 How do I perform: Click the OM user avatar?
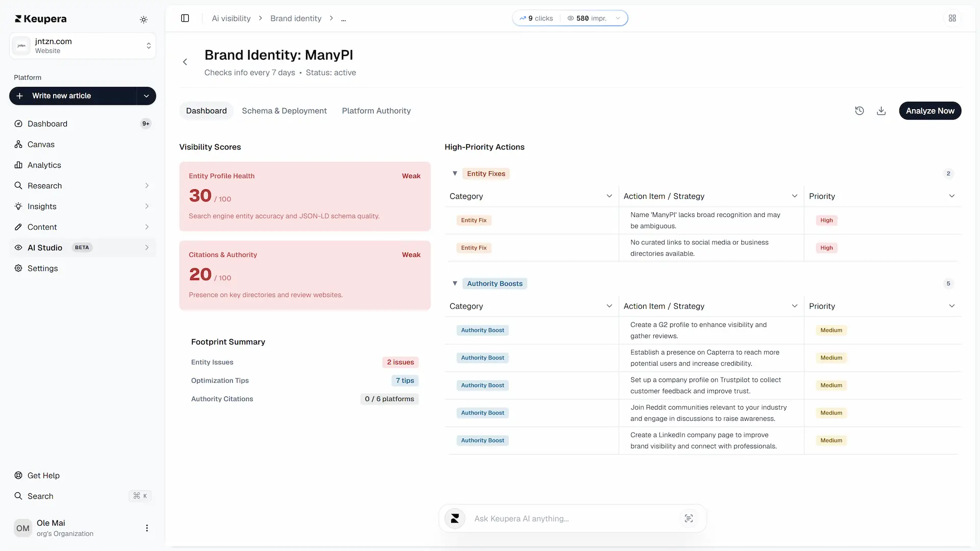(x=23, y=528)
